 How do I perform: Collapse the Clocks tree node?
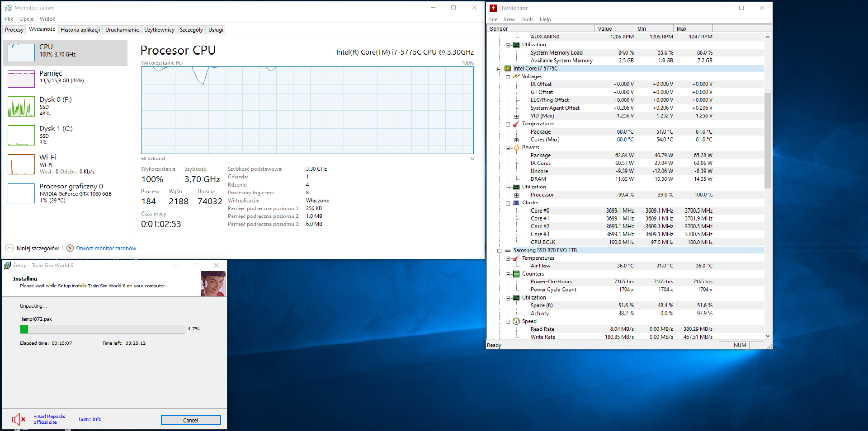pyautogui.click(x=508, y=203)
